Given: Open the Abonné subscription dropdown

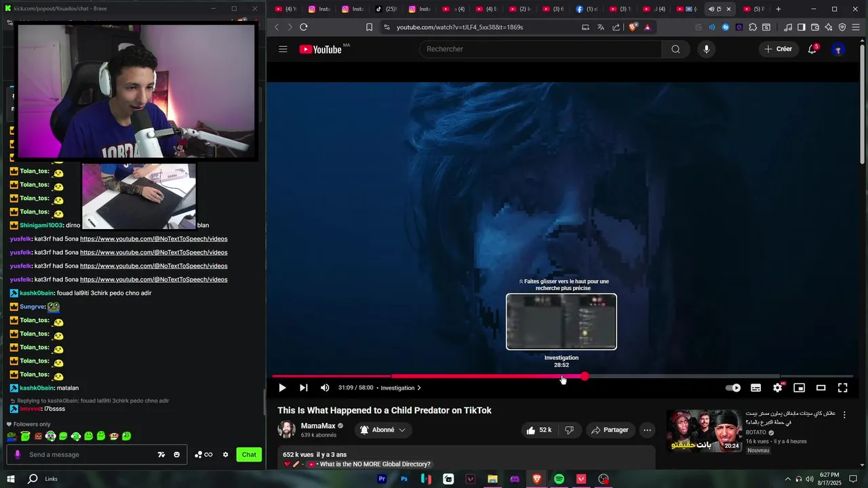Looking at the screenshot, I should tap(383, 430).
